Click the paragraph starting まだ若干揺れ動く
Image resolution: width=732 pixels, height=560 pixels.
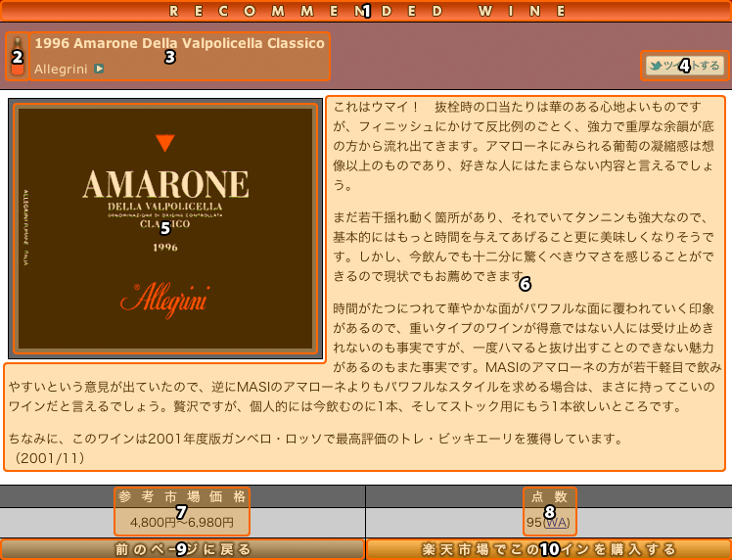(x=524, y=246)
